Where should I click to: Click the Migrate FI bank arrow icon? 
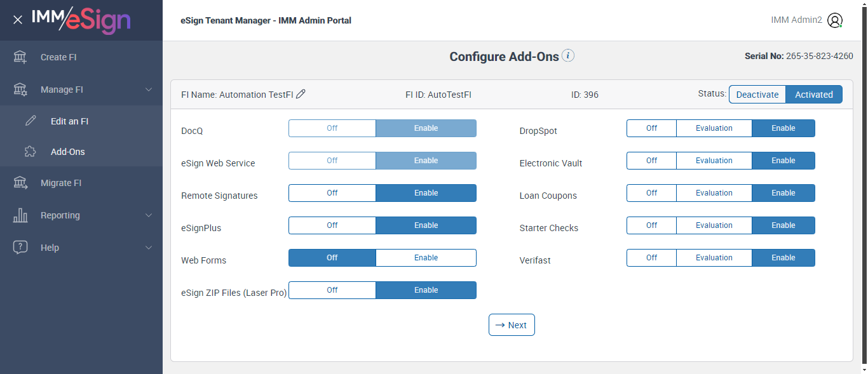click(20, 183)
